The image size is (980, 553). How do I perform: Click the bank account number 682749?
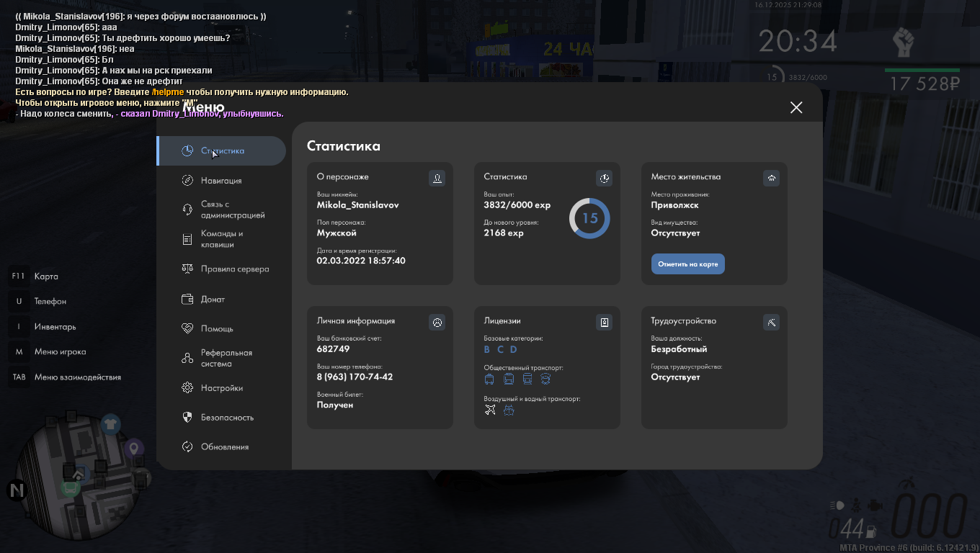334,349
